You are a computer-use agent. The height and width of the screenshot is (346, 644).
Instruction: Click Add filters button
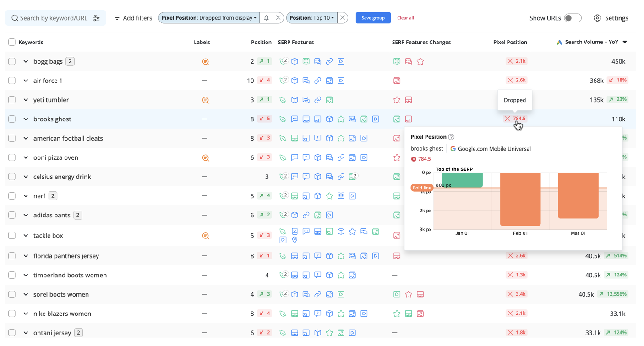tap(133, 18)
